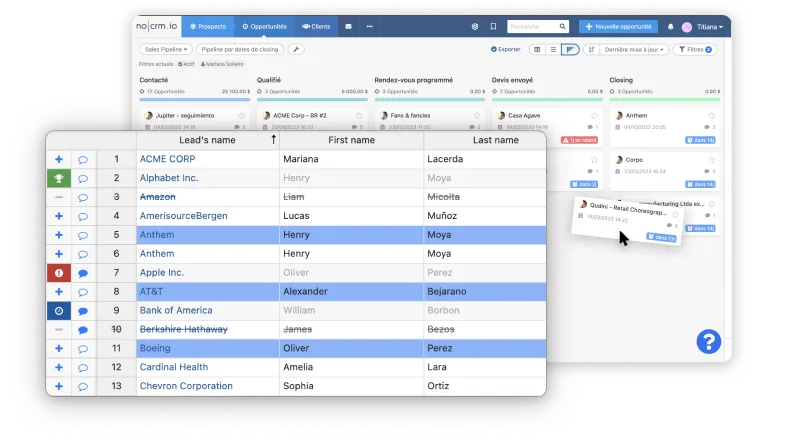Click the Lead's name column header

pyautogui.click(x=207, y=140)
